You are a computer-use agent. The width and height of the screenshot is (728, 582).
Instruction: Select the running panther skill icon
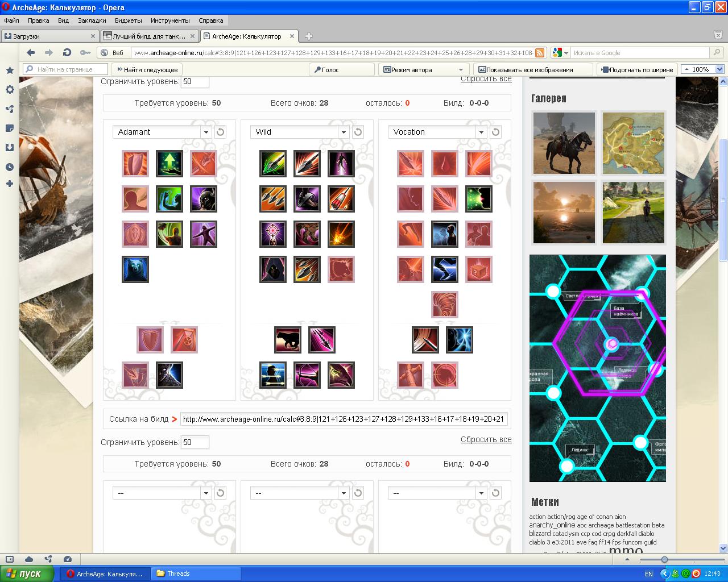point(288,340)
